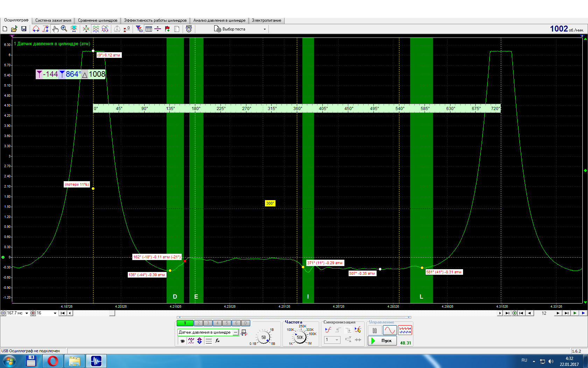Screen dimensions: 588x368
Task: Open Opera browser from taskbar
Action: (x=53, y=361)
